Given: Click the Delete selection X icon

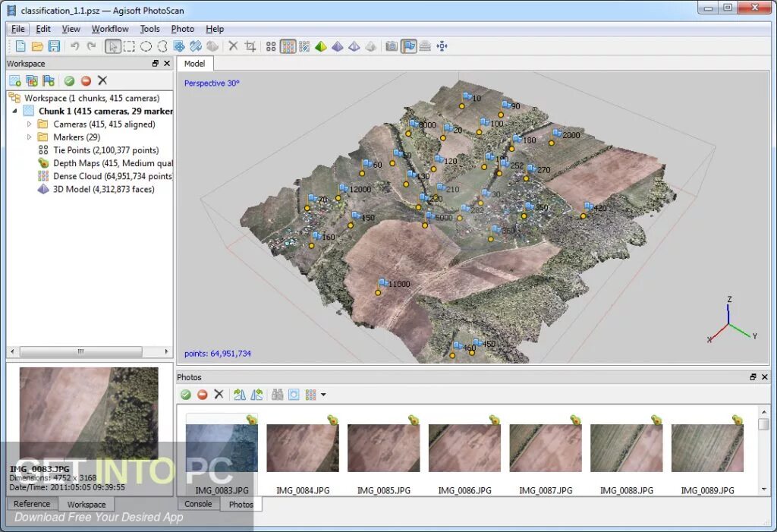Looking at the screenshot, I should coord(233,46).
